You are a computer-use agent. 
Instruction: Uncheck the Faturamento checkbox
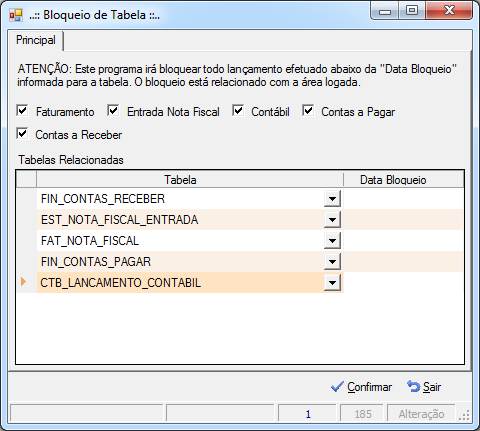[x=22, y=110]
